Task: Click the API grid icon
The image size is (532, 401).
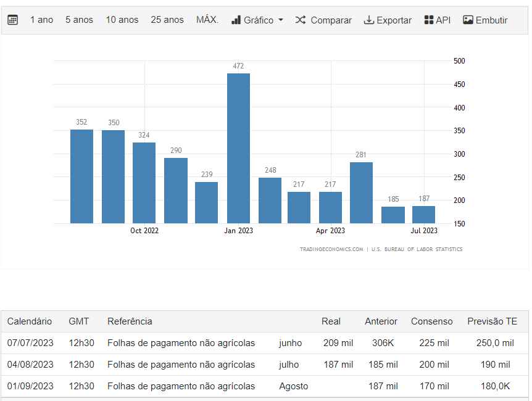Action: 429,20
